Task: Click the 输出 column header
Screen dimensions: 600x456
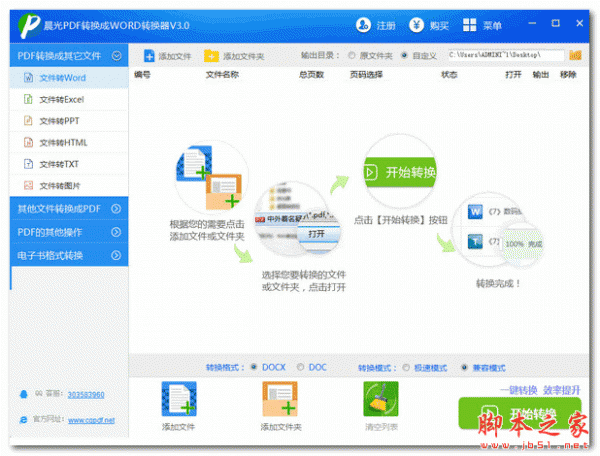Action: pos(541,75)
